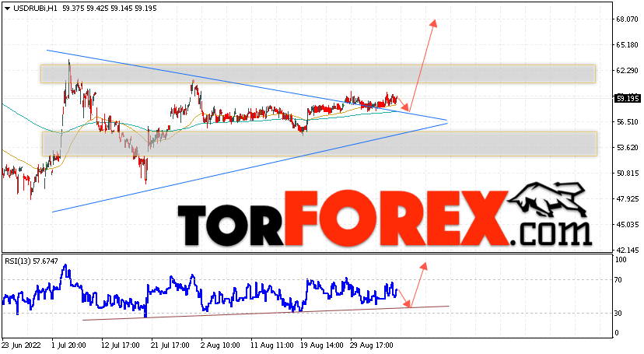Open the USDRUBi chart symbol dropdown arrow

[x=7, y=9]
